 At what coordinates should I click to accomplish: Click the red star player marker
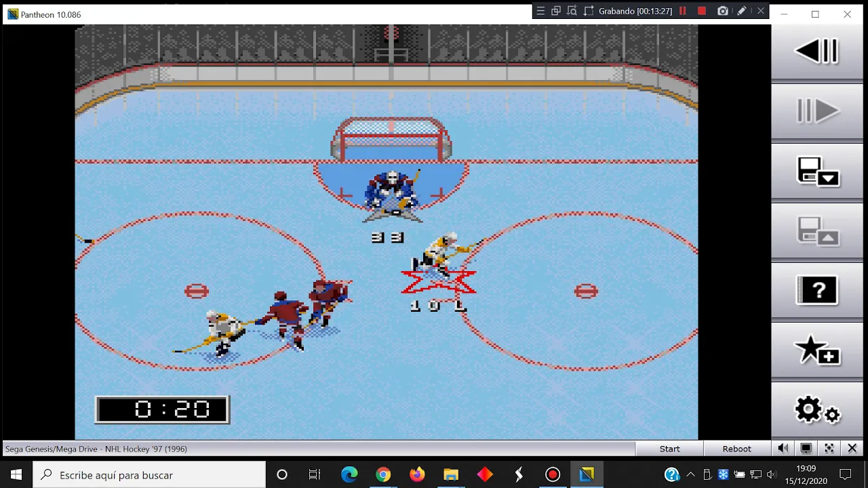439,281
